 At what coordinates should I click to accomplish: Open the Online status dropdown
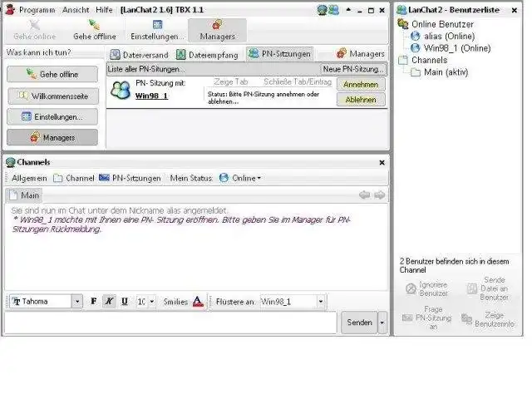click(240, 178)
